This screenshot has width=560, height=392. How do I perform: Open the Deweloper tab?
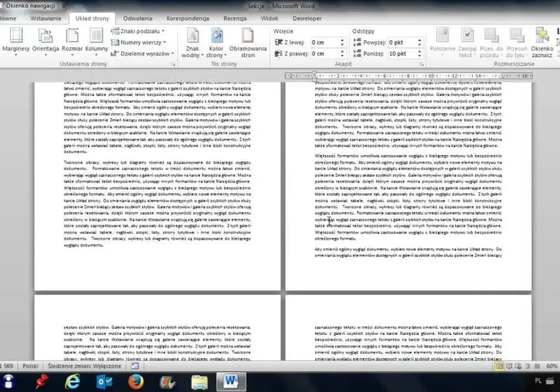click(x=307, y=18)
